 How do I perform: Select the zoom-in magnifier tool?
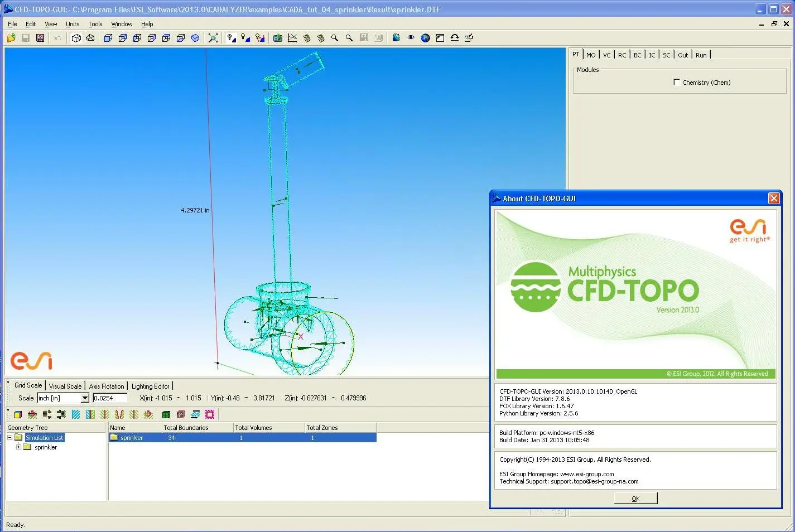click(x=334, y=37)
